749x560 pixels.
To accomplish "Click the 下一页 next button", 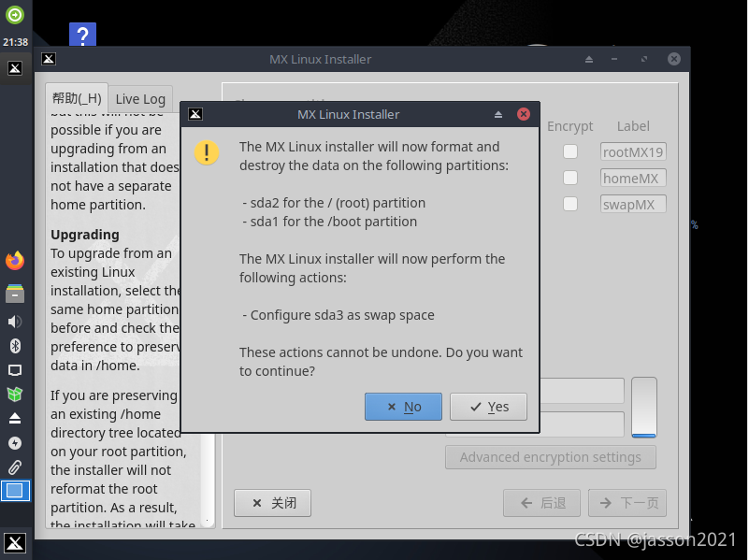I will pyautogui.click(x=627, y=503).
